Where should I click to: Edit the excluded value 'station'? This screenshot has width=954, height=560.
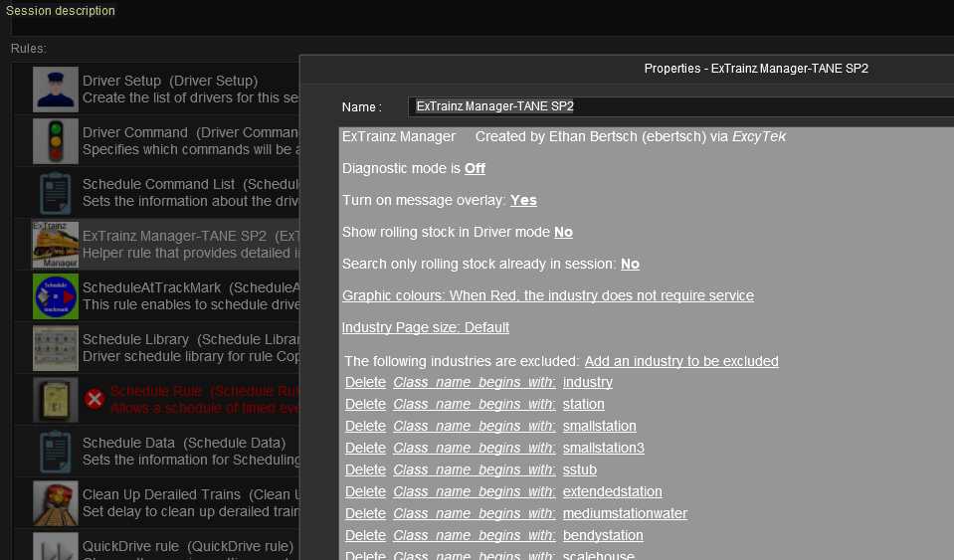[x=584, y=405]
